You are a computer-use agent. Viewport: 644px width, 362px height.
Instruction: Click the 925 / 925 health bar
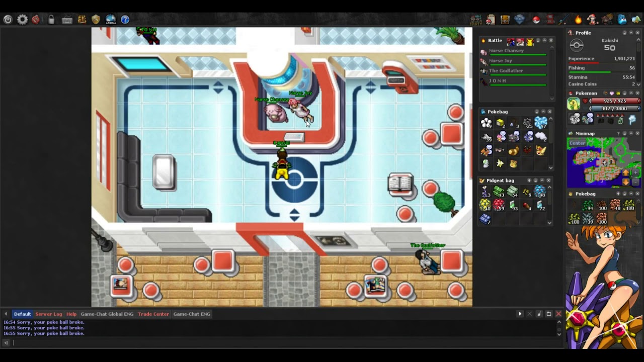(x=615, y=101)
